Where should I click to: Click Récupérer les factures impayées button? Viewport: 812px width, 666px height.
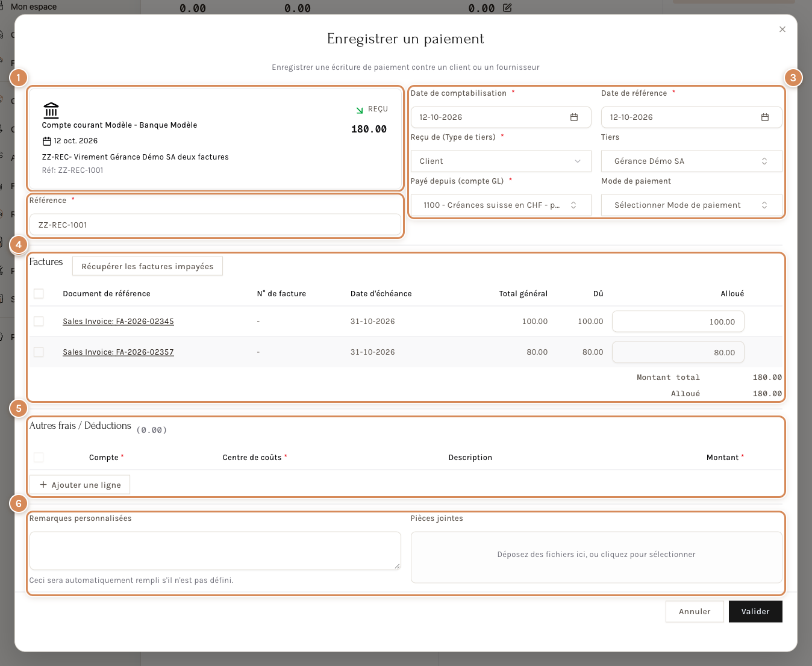click(148, 266)
